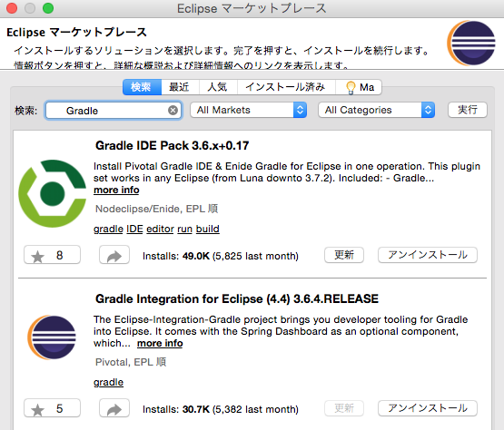Focus the search input field containing Gradle
This screenshot has width=504, height=430.
coord(114,111)
